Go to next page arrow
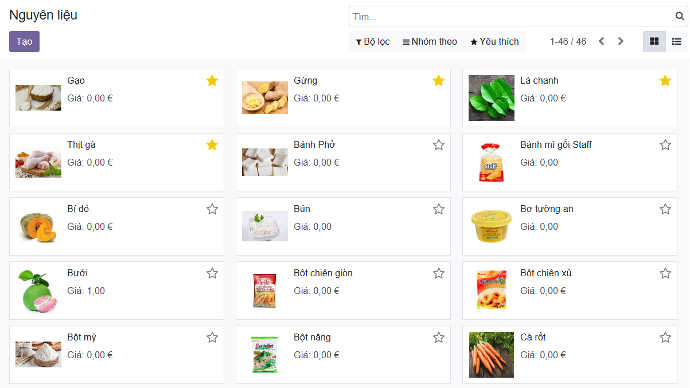This screenshot has width=690, height=388. pos(620,41)
